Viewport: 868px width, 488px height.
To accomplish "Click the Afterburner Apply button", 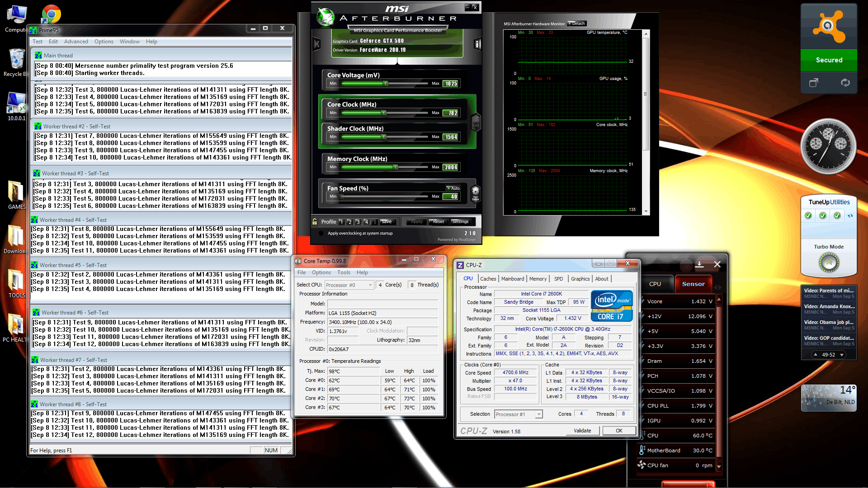I will point(416,221).
